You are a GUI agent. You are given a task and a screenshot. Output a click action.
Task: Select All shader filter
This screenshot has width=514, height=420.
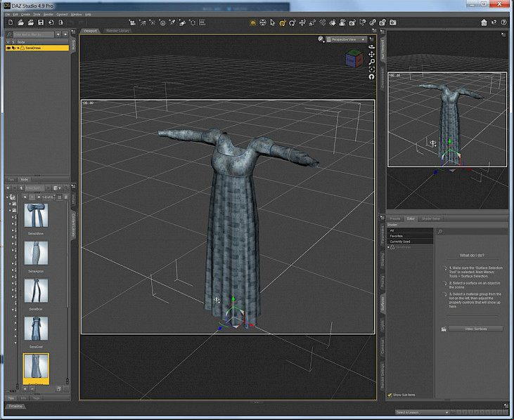pos(410,230)
